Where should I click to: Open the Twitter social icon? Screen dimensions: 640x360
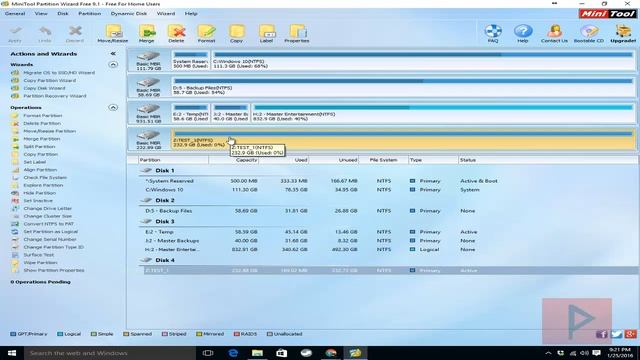tap(616, 334)
